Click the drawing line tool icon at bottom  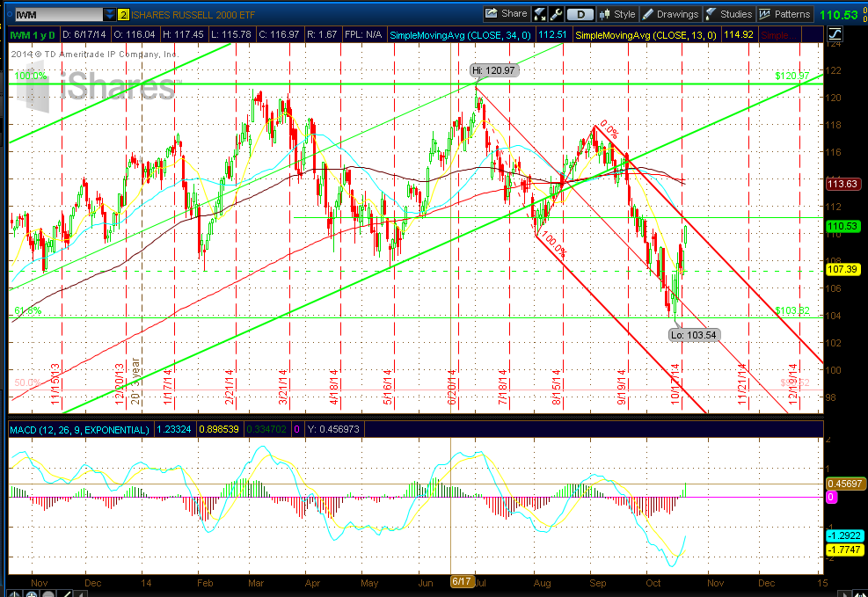(66, 594)
